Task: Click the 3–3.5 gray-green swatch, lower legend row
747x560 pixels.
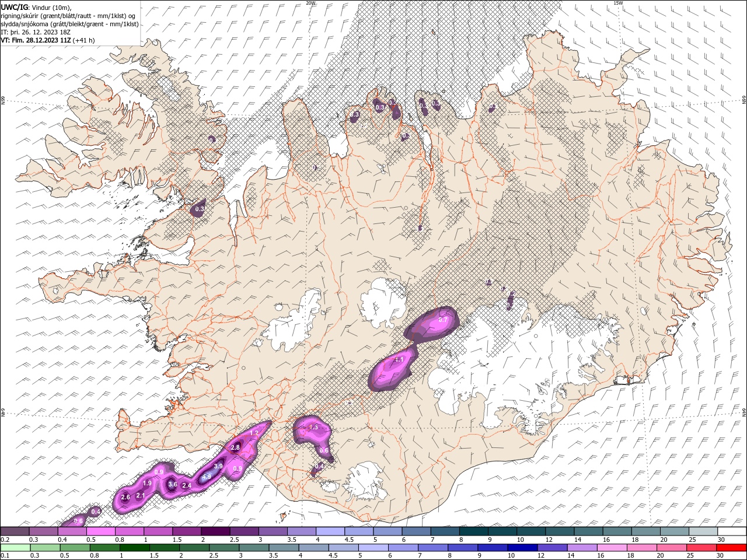Action: (x=254, y=548)
